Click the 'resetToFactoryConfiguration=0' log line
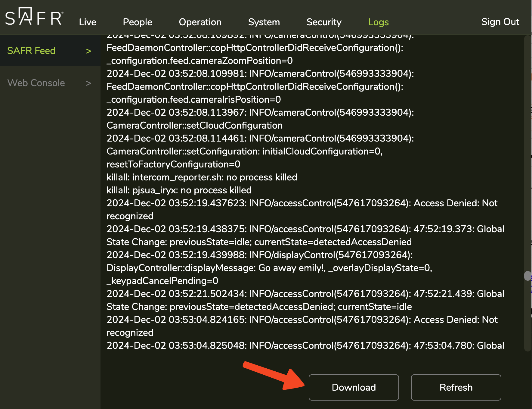Image resolution: width=532 pixels, height=409 pixels. (173, 164)
